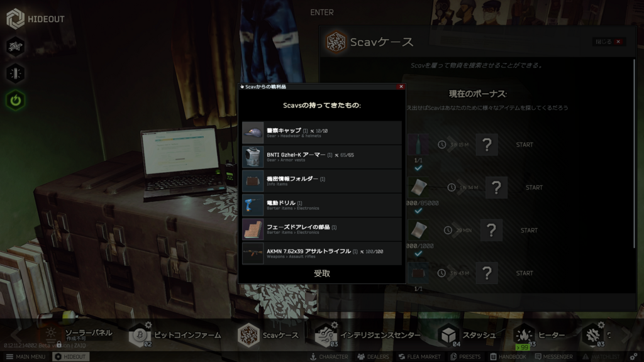Start the 3 h 15 min scav run
The image size is (644, 362).
[524, 145]
